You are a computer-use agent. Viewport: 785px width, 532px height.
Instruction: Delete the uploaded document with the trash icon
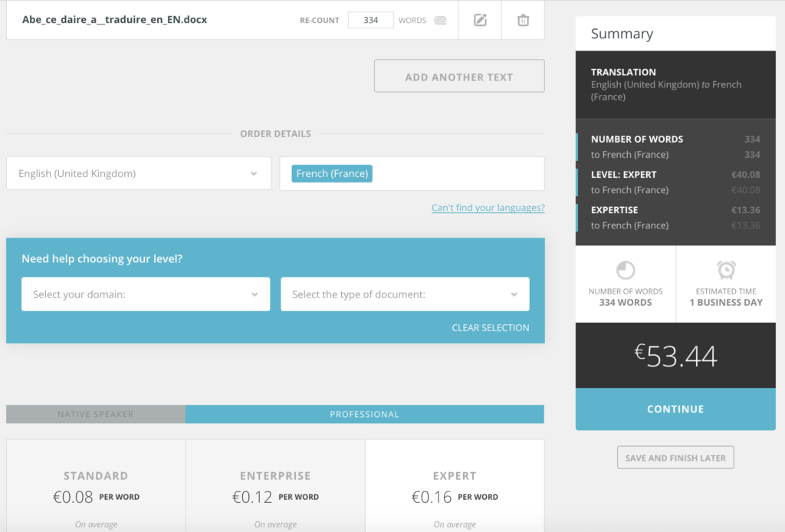523,20
